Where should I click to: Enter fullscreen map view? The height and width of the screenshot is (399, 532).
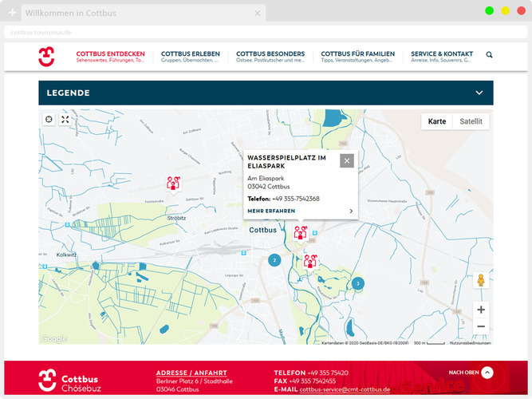65,119
